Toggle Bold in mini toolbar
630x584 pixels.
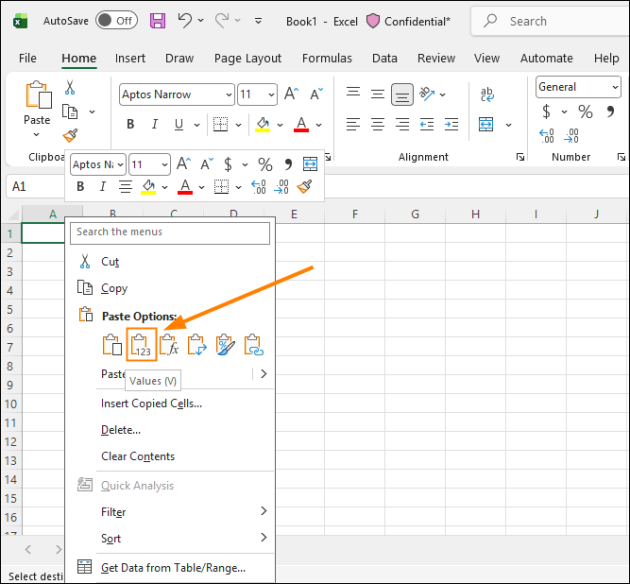coord(80,186)
